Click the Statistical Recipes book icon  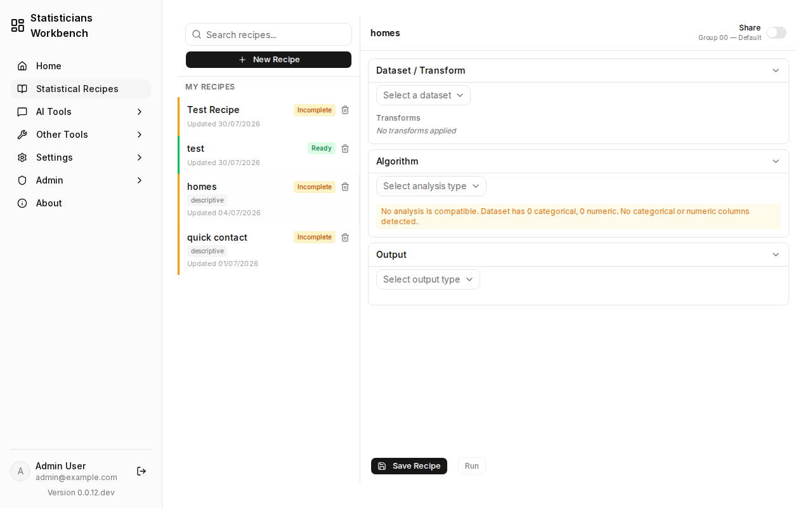pos(22,89)
